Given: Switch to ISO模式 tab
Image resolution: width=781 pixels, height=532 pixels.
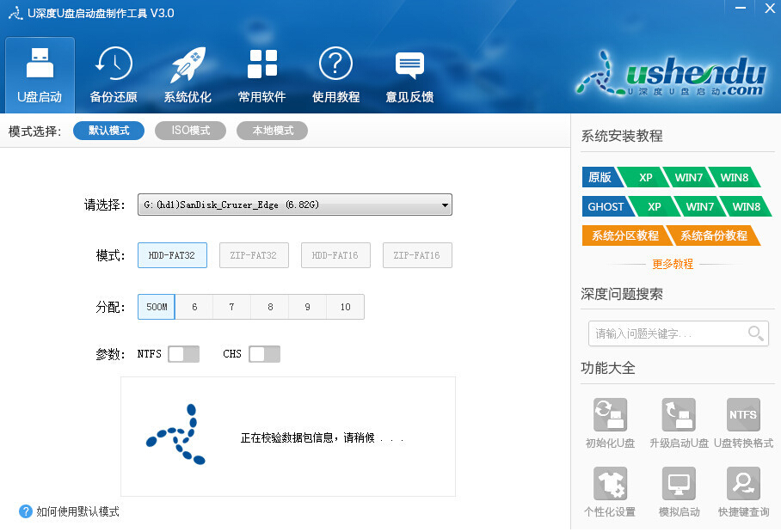Looking at the screenshot, I should click(x=190, y=130).
